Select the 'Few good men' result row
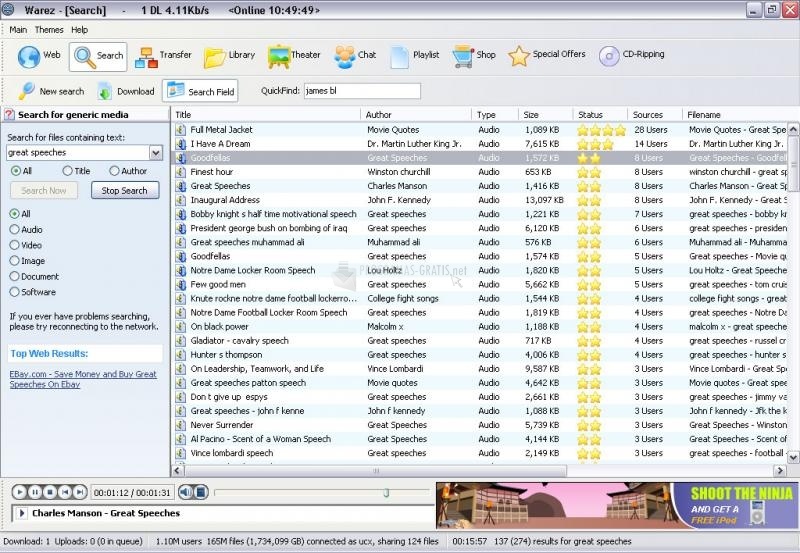Screen dimensions: 800x553 480,284
